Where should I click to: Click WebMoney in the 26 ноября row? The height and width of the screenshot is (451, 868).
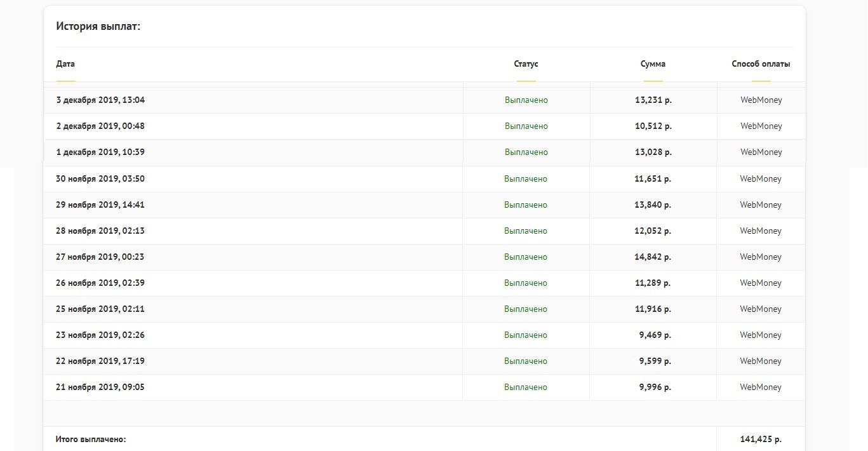point(761,283)
